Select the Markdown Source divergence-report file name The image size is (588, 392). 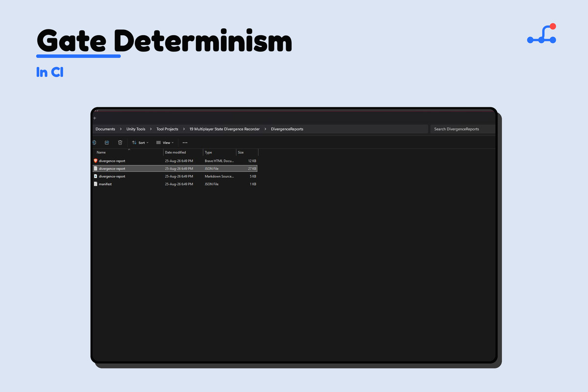112,176
